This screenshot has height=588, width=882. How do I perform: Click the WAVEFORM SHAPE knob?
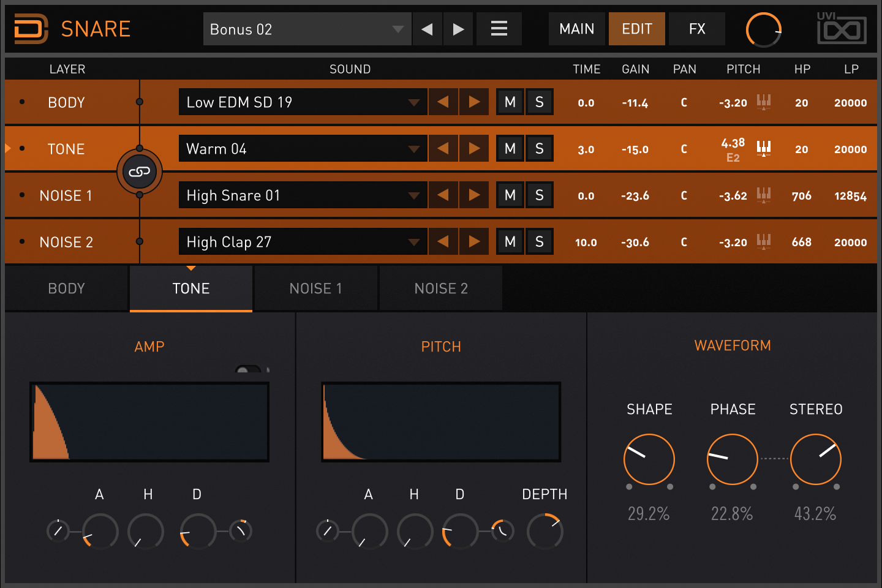[x=649, y=459]
